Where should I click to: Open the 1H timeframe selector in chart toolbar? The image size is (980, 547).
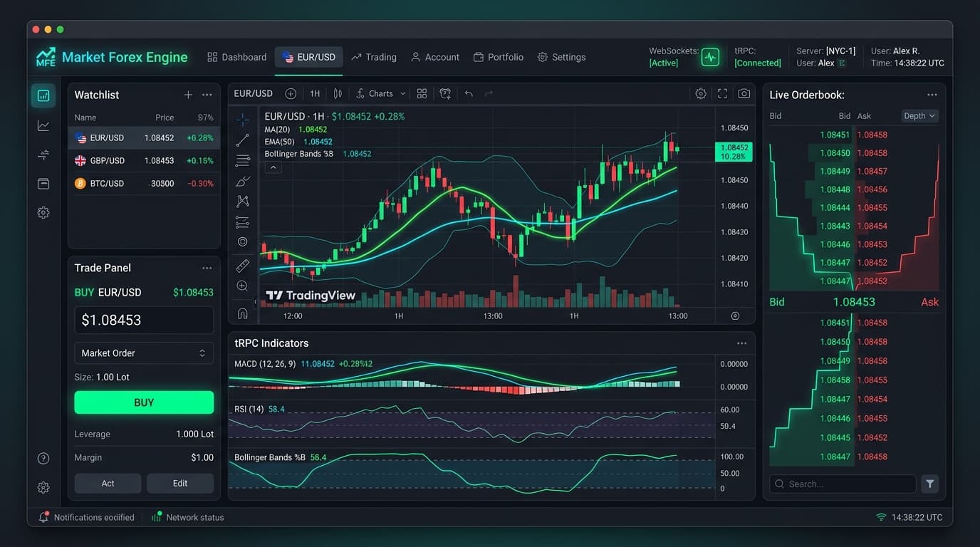point(315,93)
